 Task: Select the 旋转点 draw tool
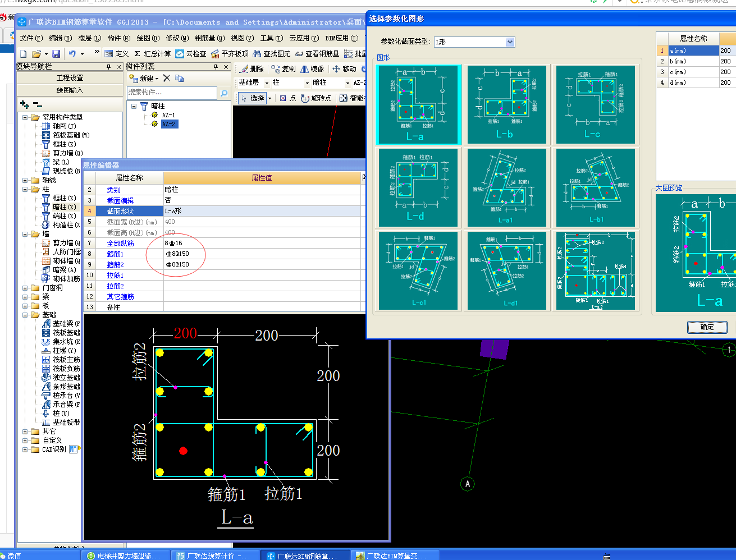click(317, 98)
